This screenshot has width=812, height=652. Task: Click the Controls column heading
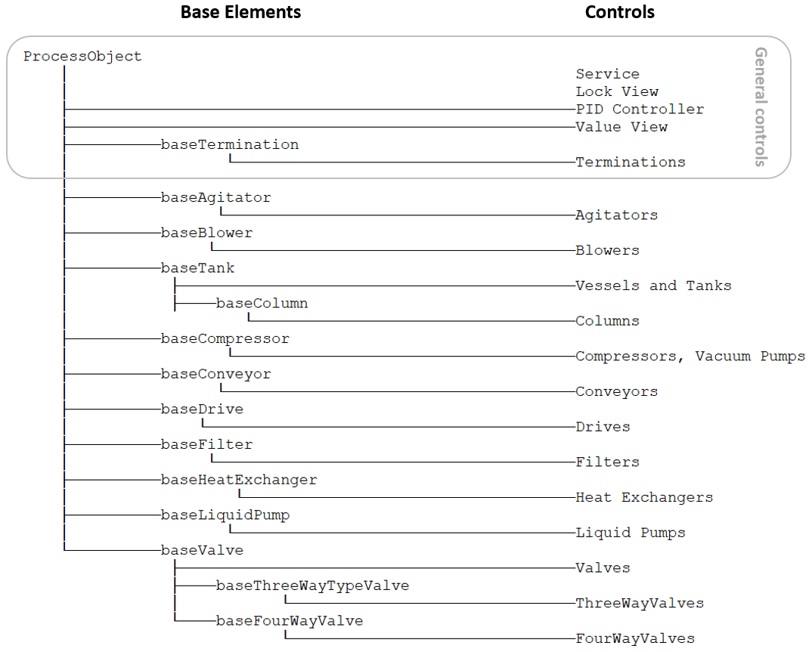620,12
